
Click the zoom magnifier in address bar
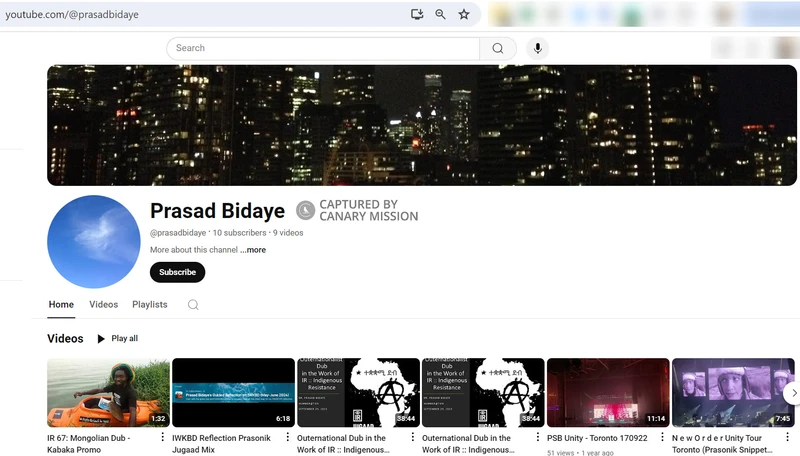(440, 14)
